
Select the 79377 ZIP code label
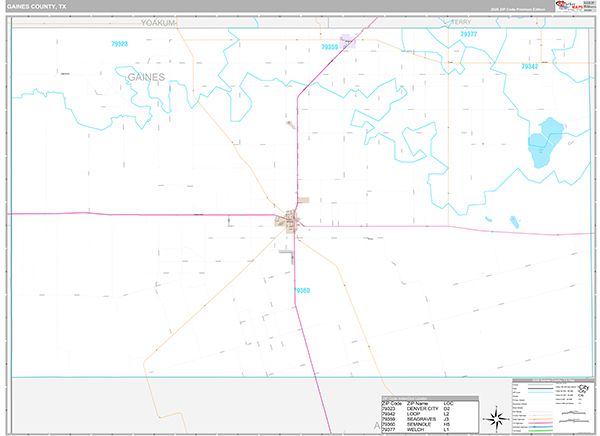[x=468, y=34]
